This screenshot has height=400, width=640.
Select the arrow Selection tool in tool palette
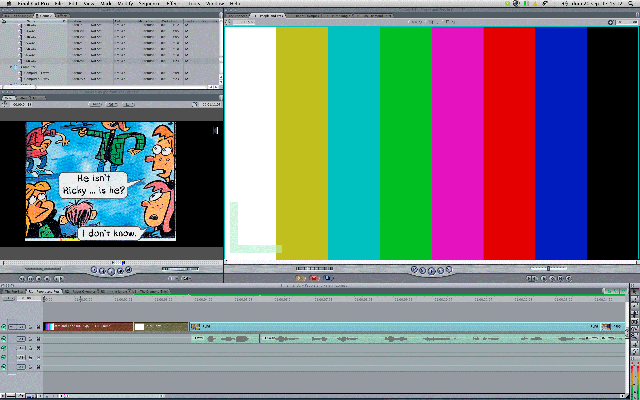click(632, 293)
